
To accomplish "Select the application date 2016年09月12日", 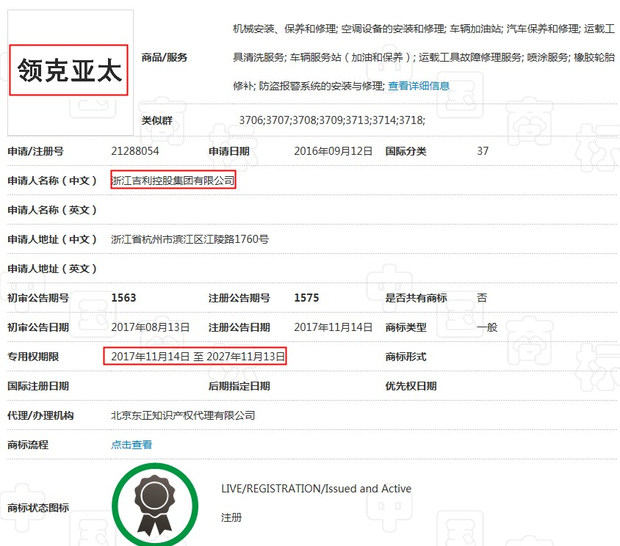I will (x=333, y=151).
